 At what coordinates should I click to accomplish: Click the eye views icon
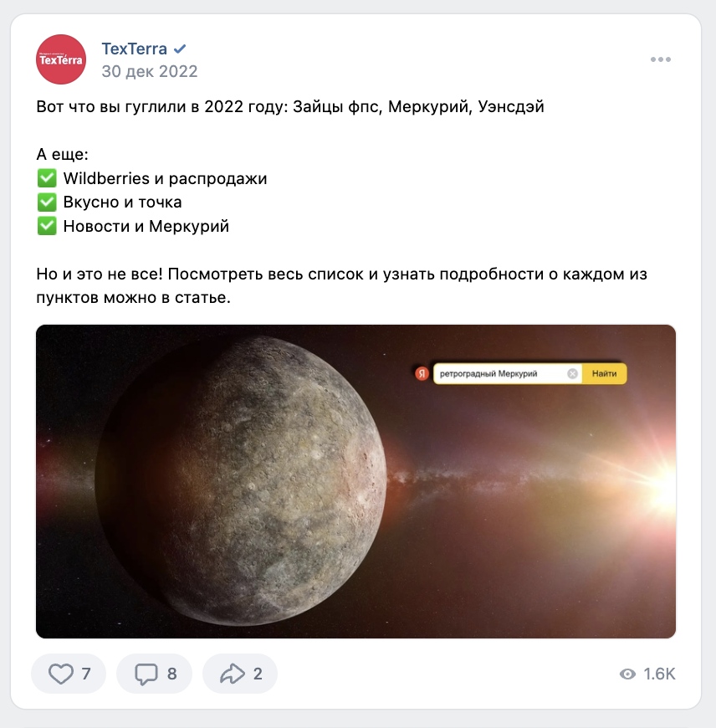tap(627, 674)
